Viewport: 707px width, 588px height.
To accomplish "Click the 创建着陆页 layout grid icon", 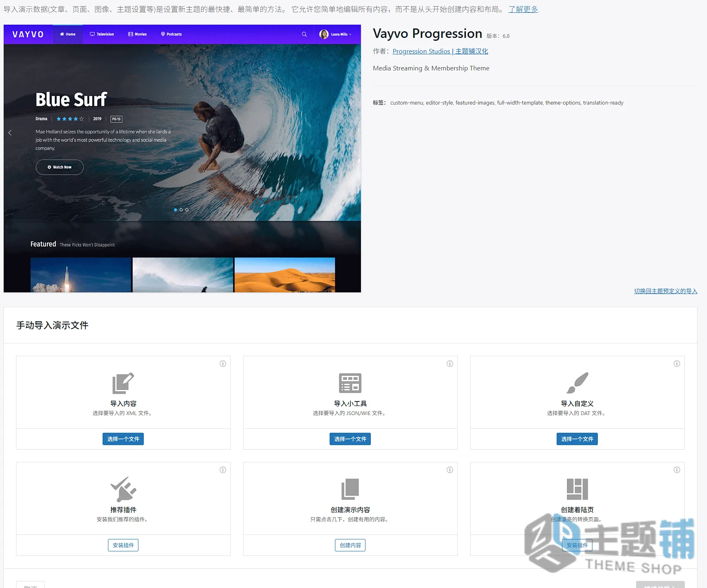I will click(x=577, y=489).
